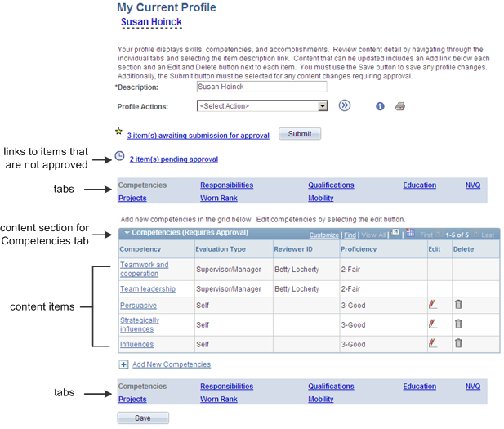Open the Influences competency link

tap(136, 344)
